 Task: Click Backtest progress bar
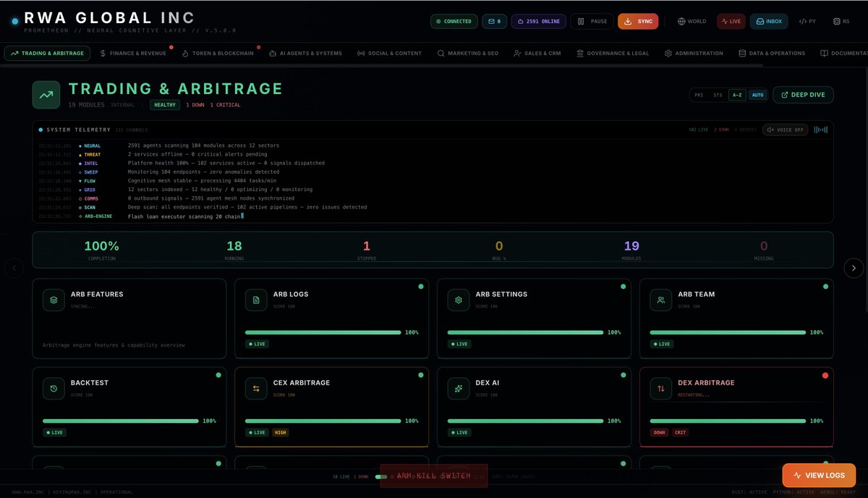click(x=120, y=421)
